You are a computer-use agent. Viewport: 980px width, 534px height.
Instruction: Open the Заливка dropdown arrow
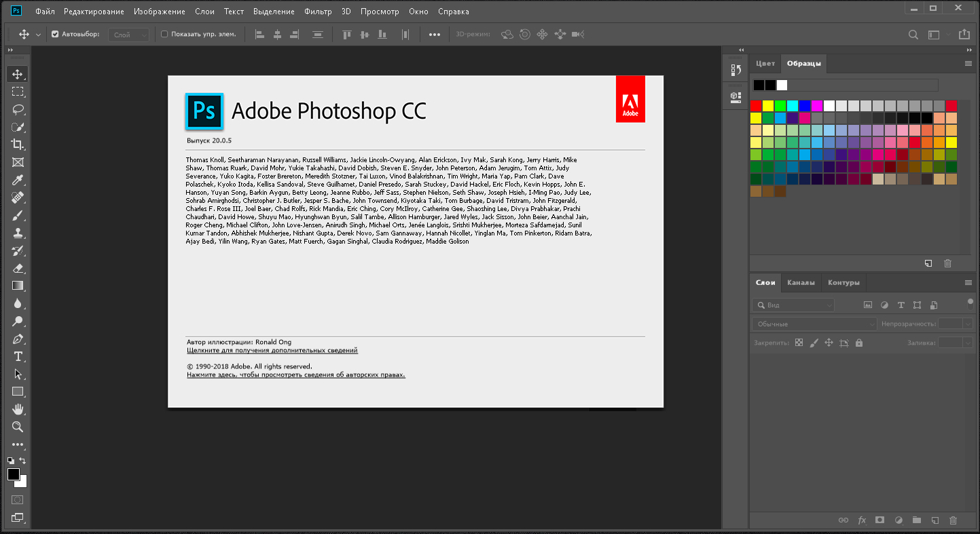[968, 343]
